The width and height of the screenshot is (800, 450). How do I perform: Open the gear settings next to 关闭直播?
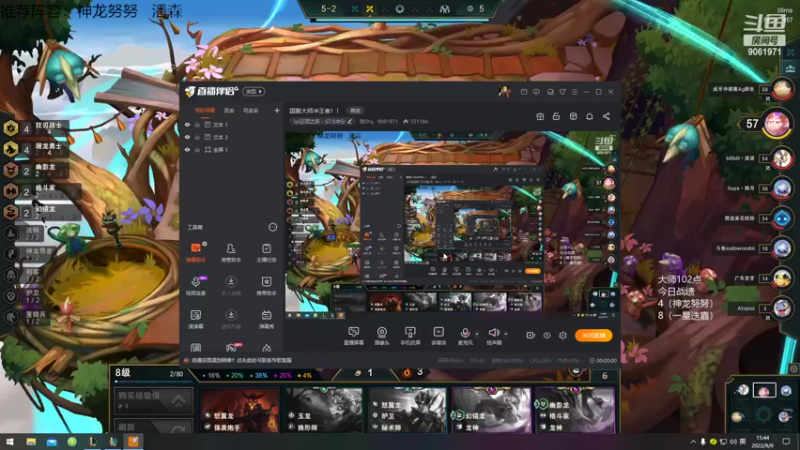coord(563,335)
